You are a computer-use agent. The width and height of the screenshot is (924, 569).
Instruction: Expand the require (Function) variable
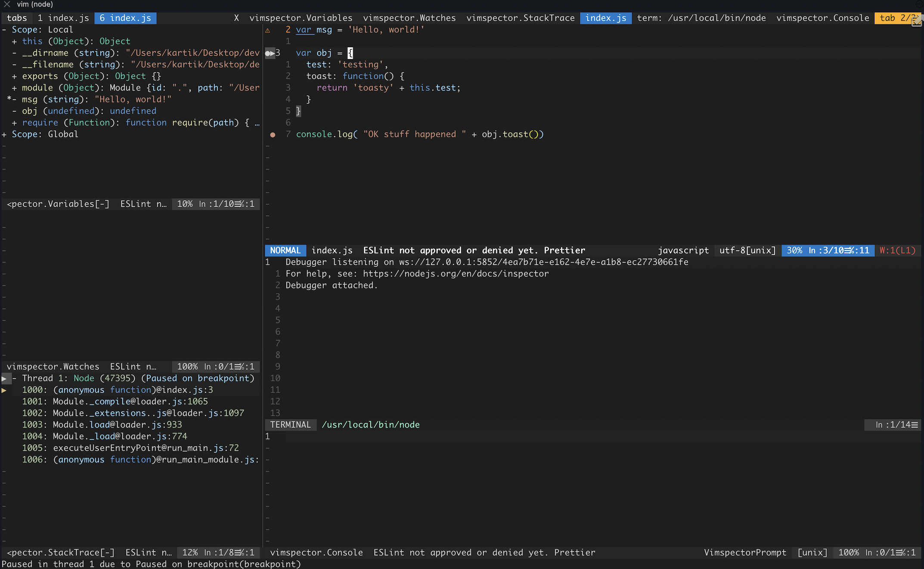click(15, 123)
